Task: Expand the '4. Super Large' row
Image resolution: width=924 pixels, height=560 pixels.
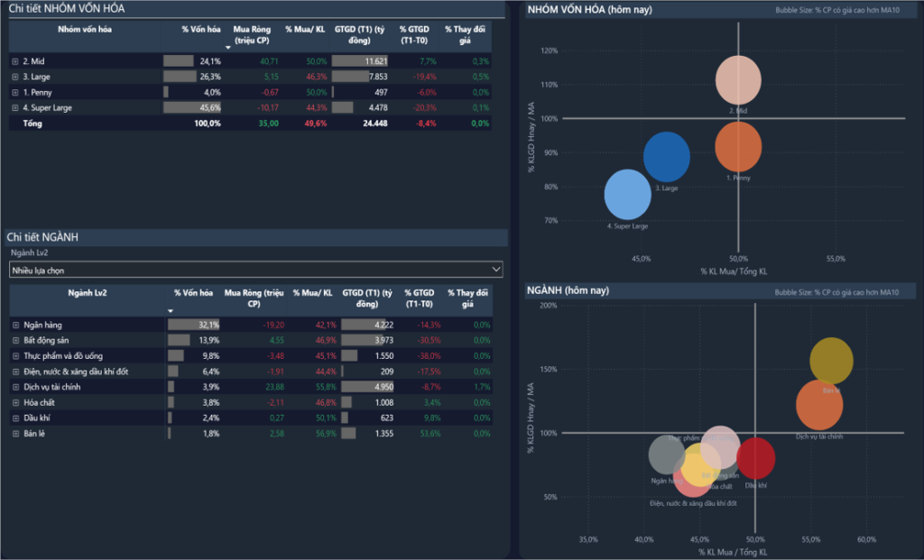Action: [15, 107]
